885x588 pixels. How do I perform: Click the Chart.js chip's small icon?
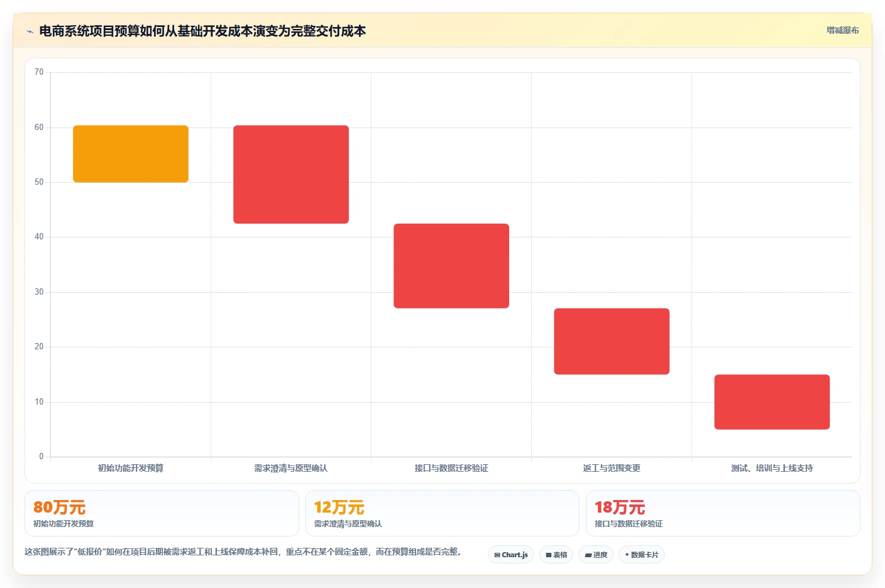point(497,555)
